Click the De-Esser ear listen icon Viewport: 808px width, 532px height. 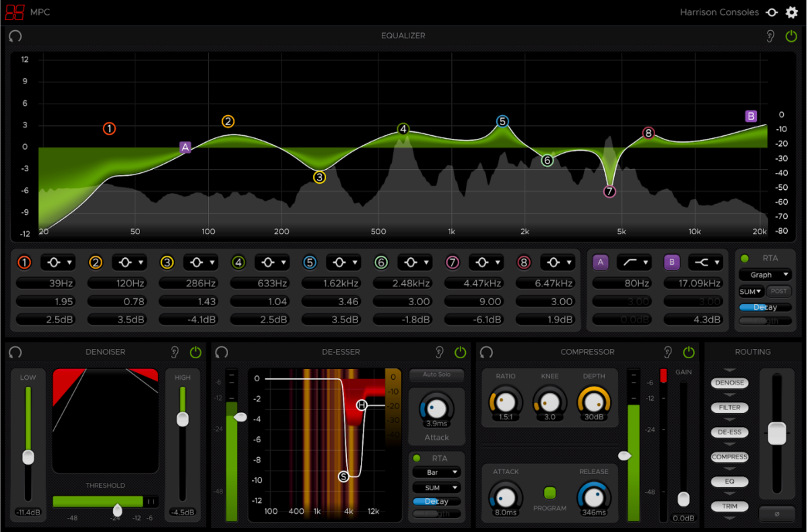440,352
